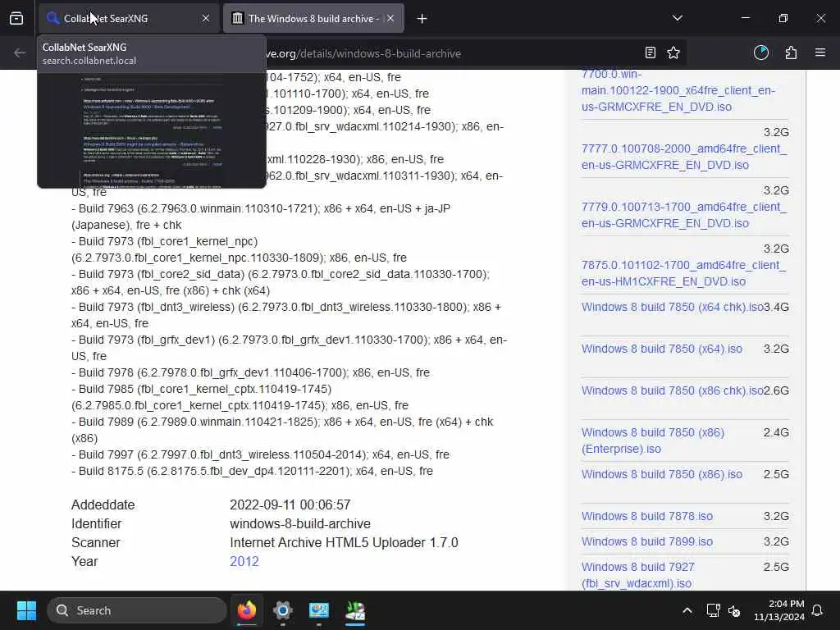Image resolution: width=840 pixels, height=630 pixels.
Task: Toggle reader view for this page
Action: (x=650, y=52)
